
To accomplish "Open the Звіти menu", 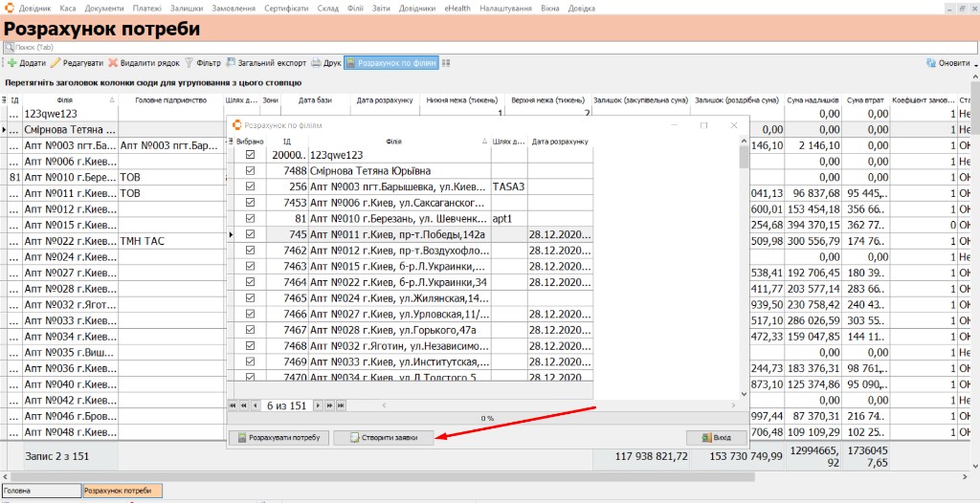I will tap(380, 9).
